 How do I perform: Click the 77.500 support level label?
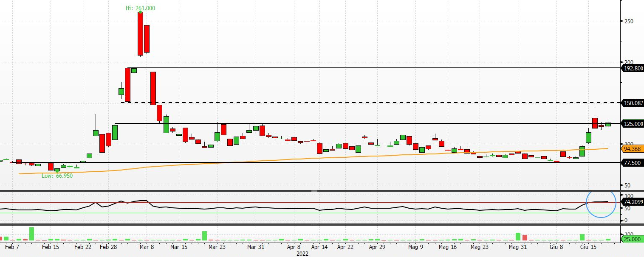point(633,162)
